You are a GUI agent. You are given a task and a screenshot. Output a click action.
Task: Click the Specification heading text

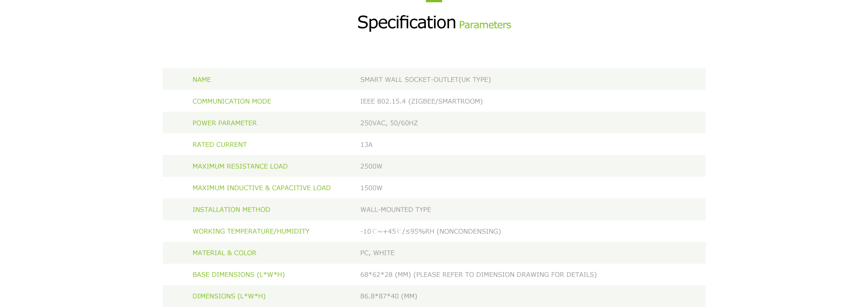tap(406, 23)
